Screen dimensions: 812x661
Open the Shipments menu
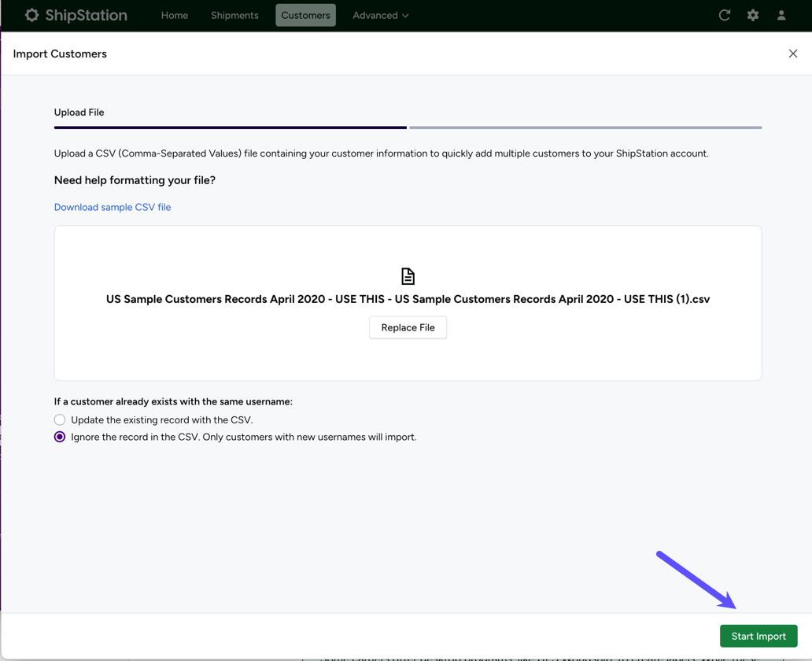tap(234, 15)
